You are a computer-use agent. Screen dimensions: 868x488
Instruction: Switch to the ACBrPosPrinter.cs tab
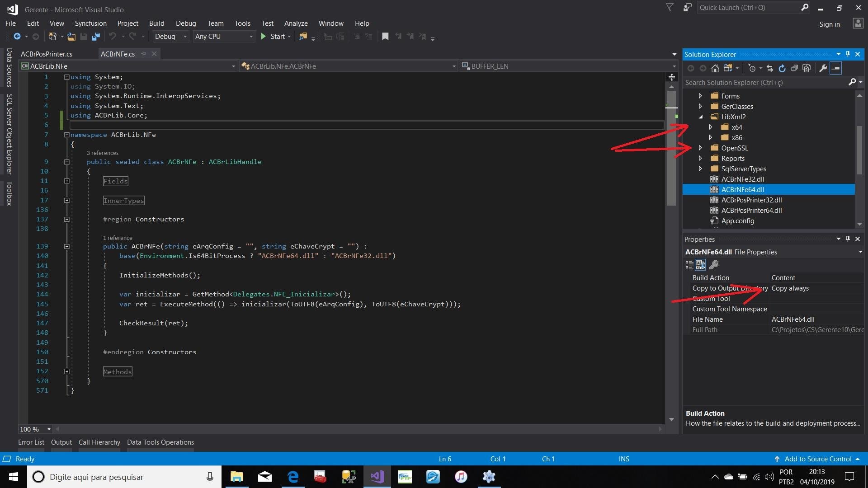pos(47,54)
